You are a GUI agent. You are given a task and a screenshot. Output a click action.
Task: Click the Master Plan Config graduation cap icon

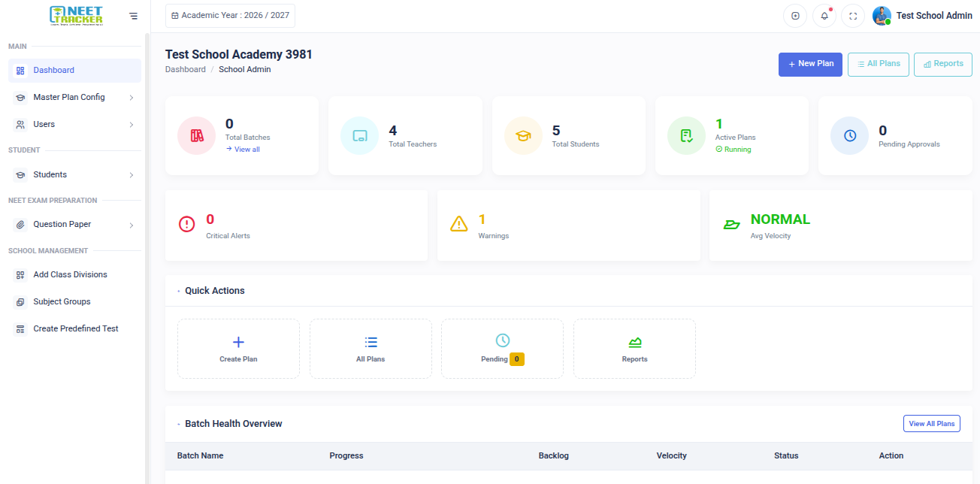pyautogui.click(x=20, y=98)
